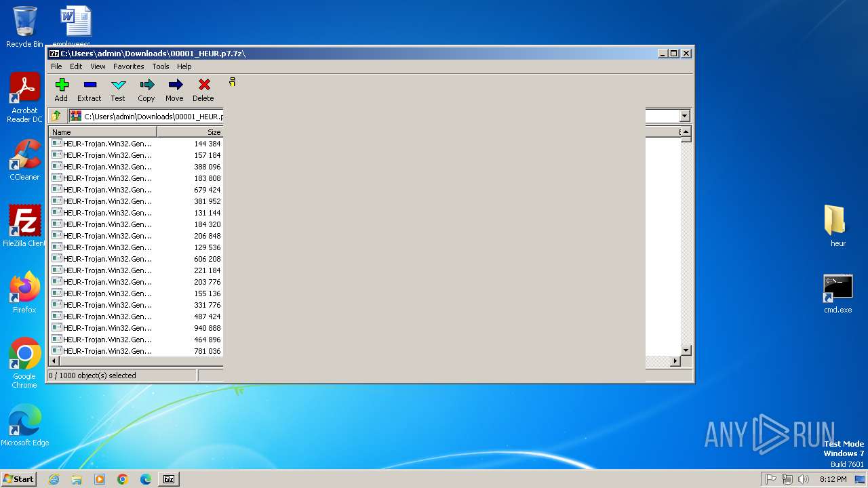Open Edge from the taskbar

point(146,479)
